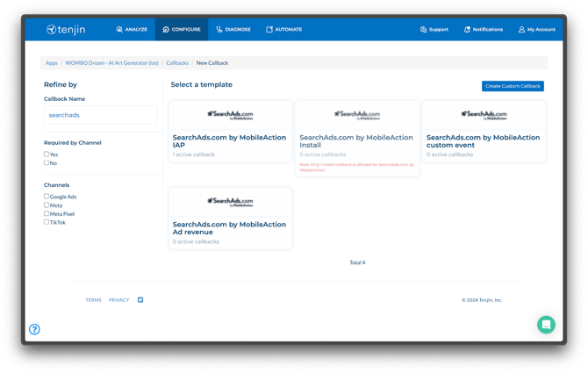
Task: Open the Analyze menu
Action: 132,30
